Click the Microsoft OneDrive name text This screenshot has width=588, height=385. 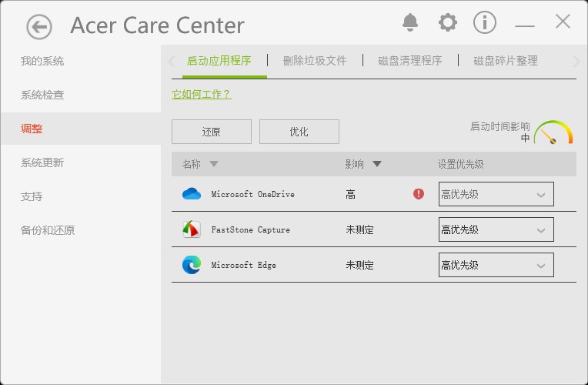(x=252, y=194)
